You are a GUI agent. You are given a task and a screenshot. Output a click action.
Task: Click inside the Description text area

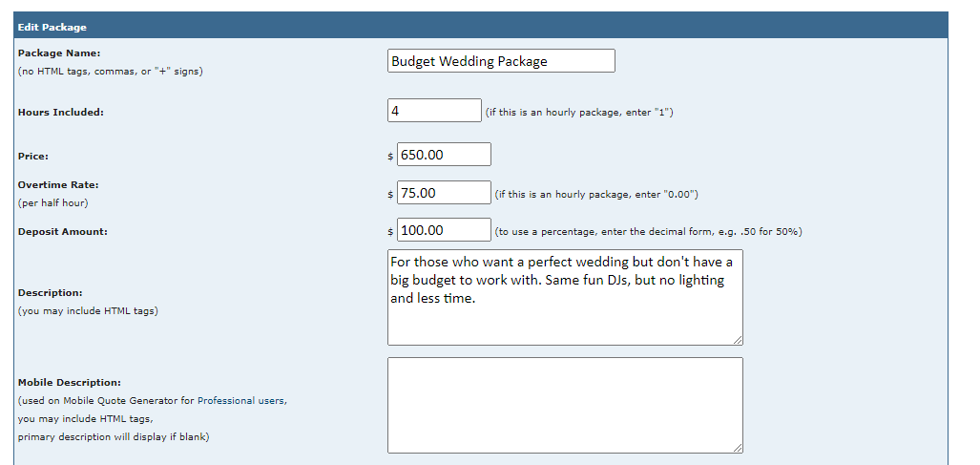click(564, 297)
